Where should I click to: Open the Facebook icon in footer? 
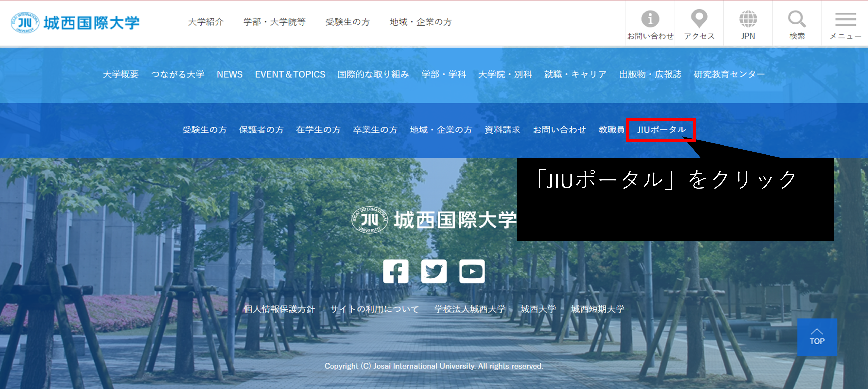tap(395, 271)
